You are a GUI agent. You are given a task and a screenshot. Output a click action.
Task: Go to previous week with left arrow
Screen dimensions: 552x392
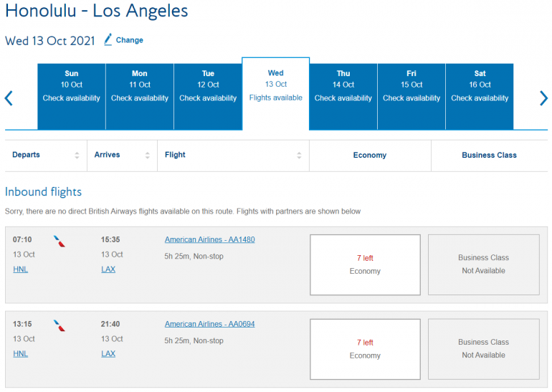(9, 98)
